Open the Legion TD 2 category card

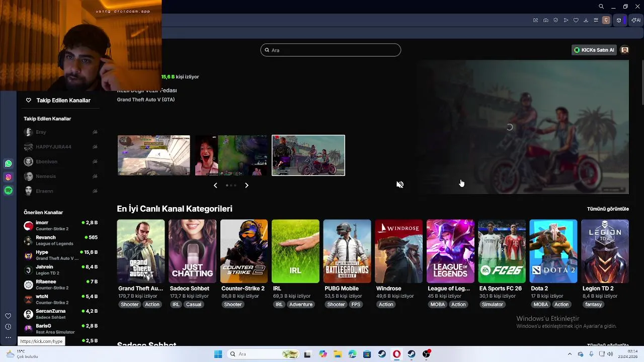point(605,251)
